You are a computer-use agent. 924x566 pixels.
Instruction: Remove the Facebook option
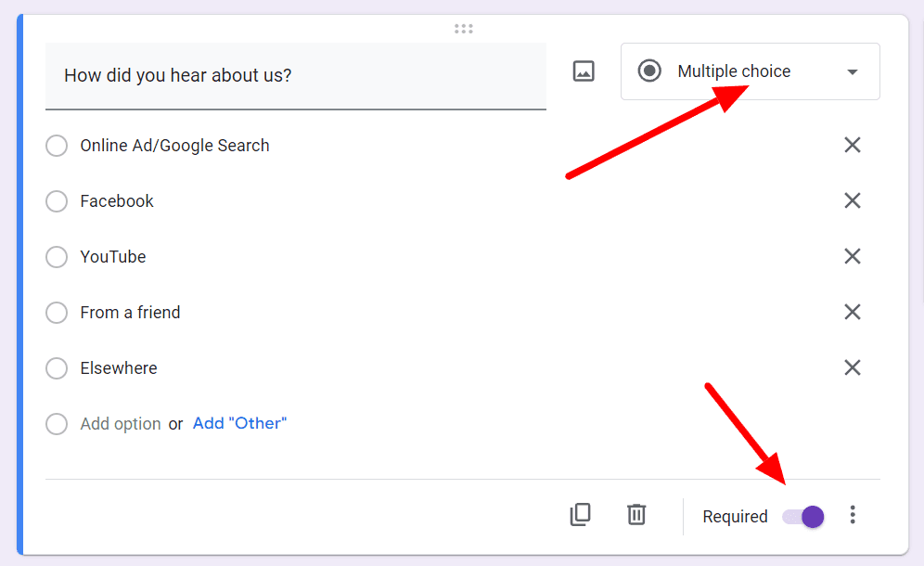point(853,200)
